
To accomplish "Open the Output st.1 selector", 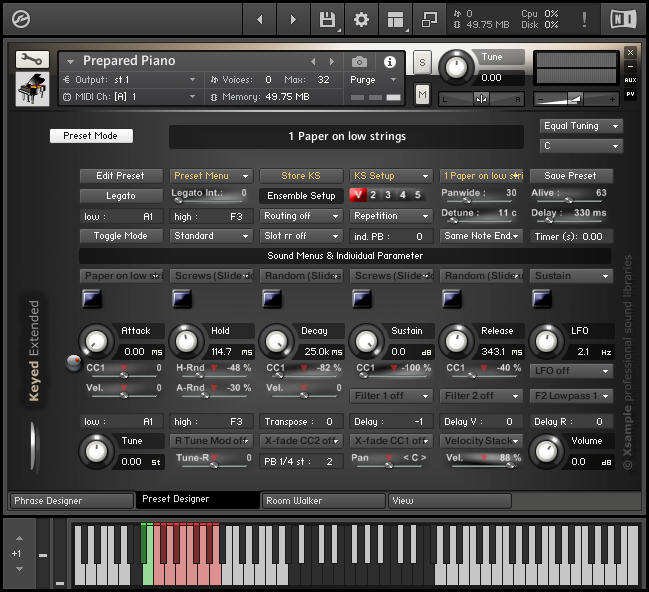I will click(x=130, y=79).
